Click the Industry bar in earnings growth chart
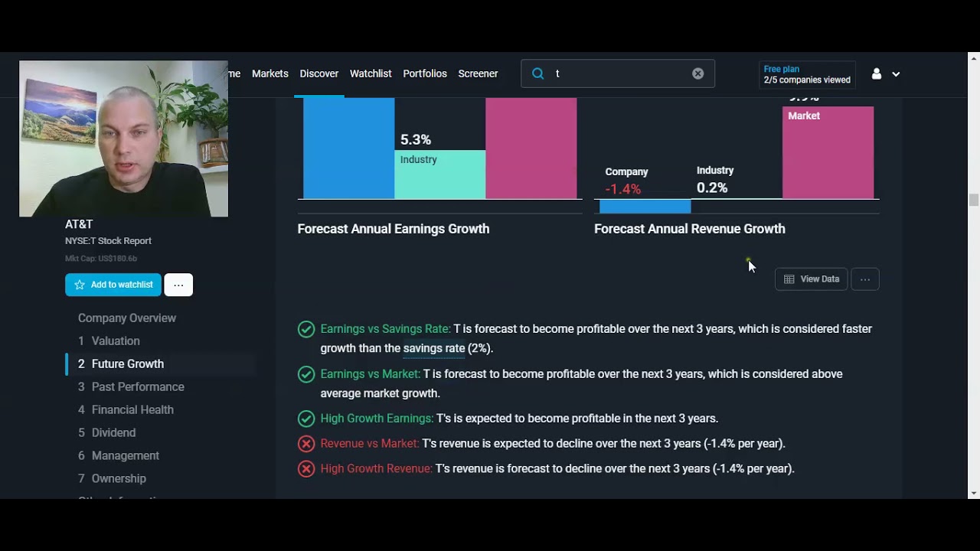 (439, 174)
